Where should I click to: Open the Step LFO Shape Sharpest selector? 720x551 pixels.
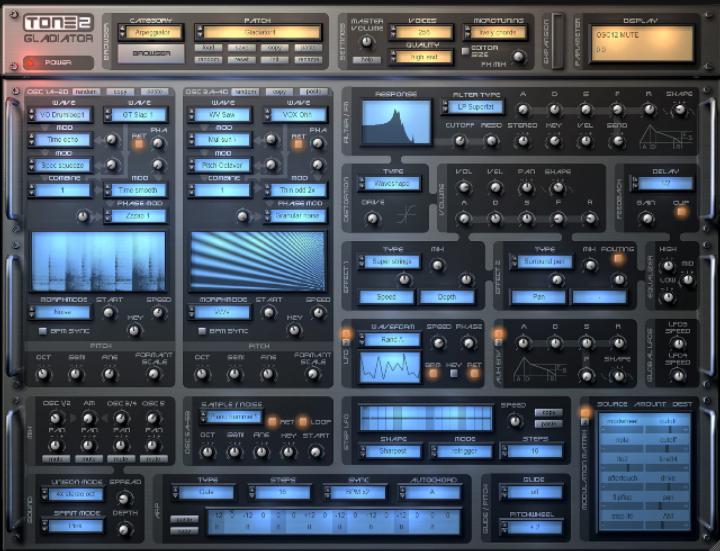pyautogui.click(x=390, y=451)
